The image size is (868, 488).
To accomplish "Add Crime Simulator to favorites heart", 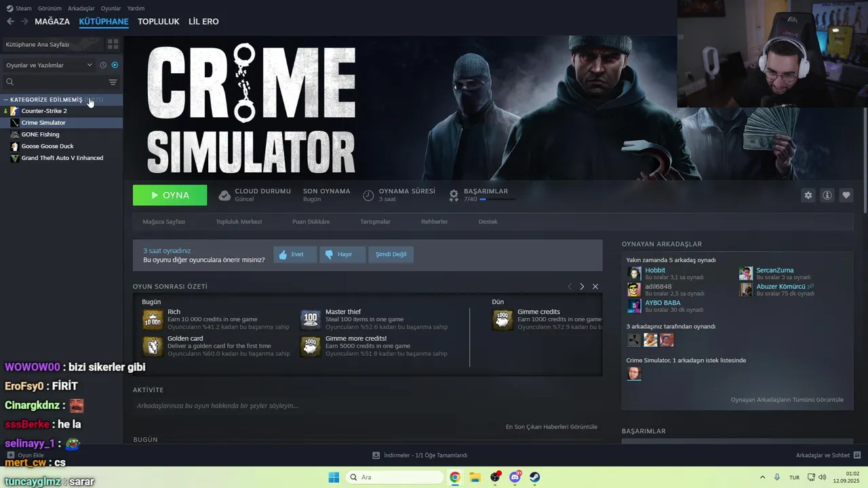I will (846, 195).
